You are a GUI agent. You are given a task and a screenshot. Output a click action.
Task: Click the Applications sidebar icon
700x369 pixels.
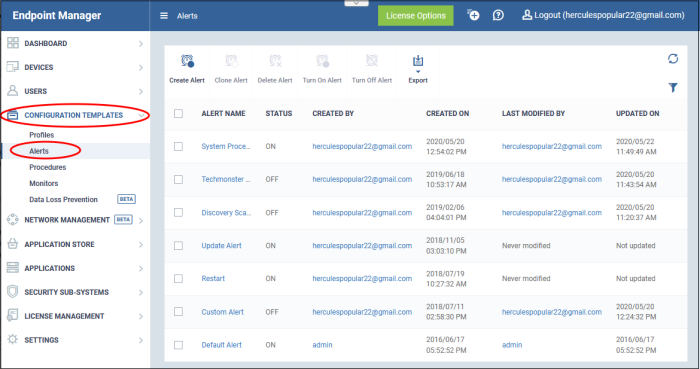(13, 268)
